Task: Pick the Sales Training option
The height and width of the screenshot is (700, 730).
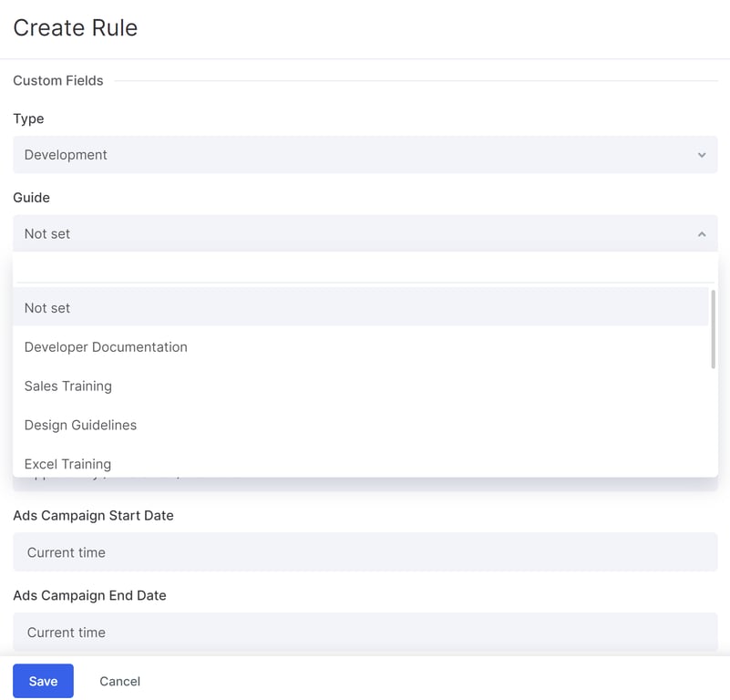Action: pos(68,386)
